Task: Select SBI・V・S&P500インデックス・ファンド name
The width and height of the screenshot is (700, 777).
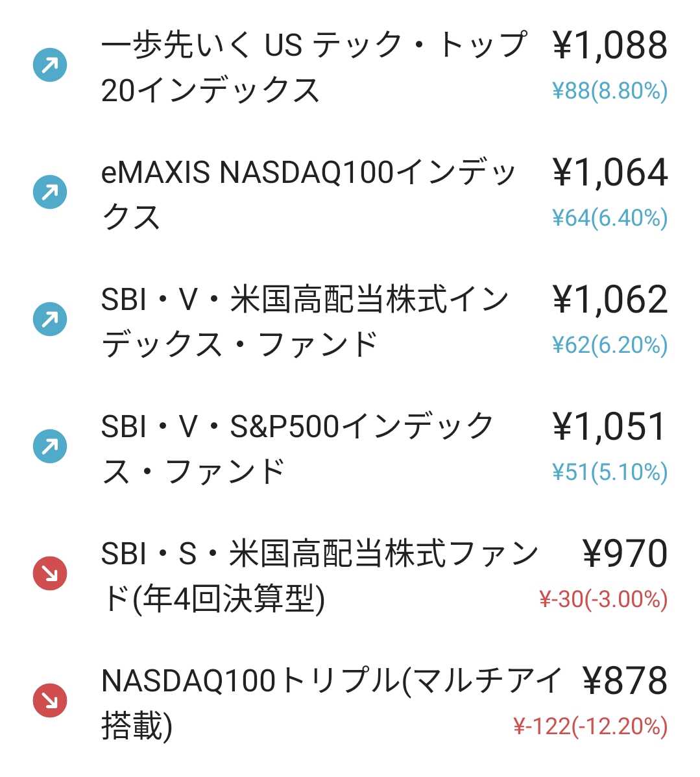Action: (298, 448)
